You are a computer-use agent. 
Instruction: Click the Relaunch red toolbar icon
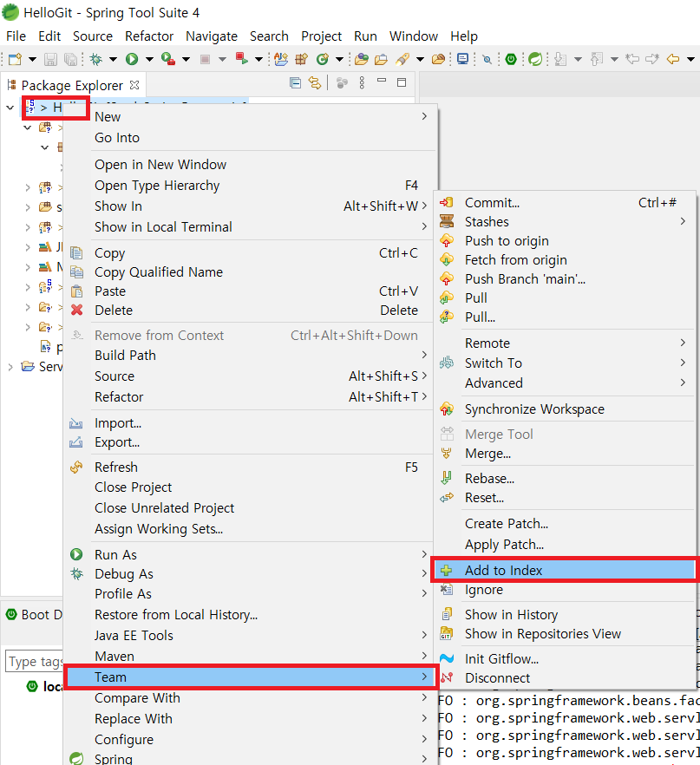point(241,59)
